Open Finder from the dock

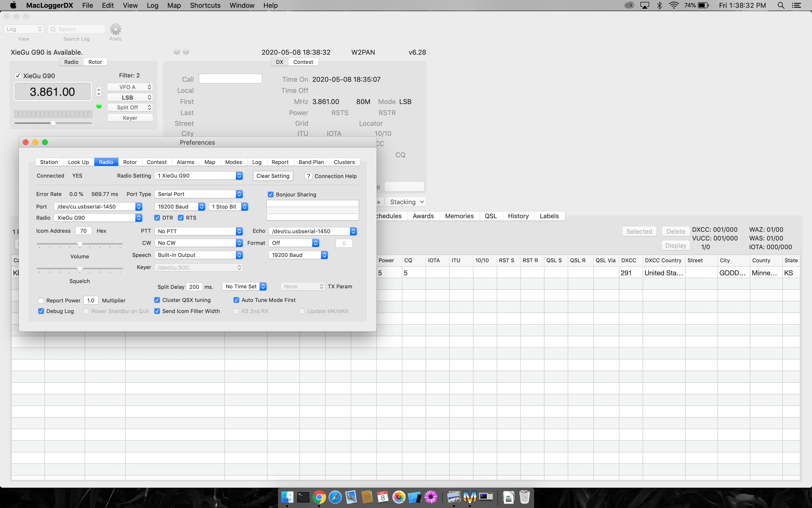coord(287,497)
